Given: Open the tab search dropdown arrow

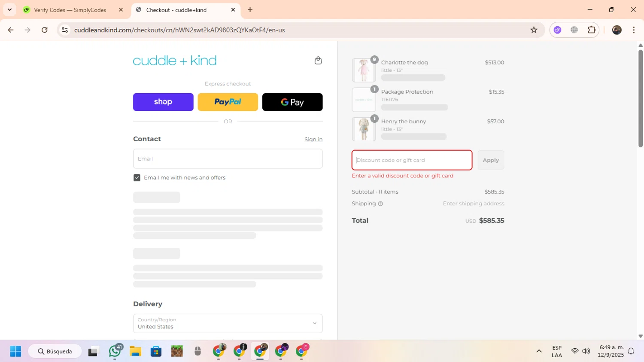Looking at the screenshot, I should pos(9,10).
